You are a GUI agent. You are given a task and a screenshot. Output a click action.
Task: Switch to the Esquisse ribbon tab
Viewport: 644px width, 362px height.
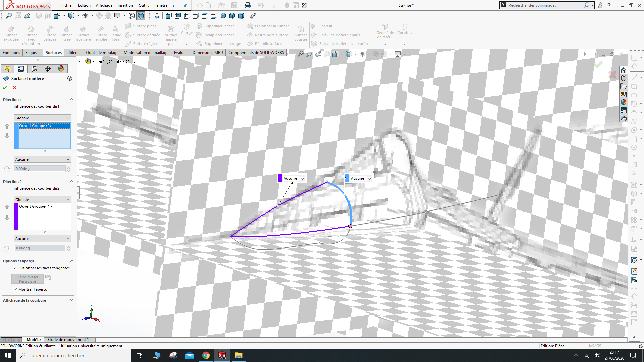coord(33,53)
